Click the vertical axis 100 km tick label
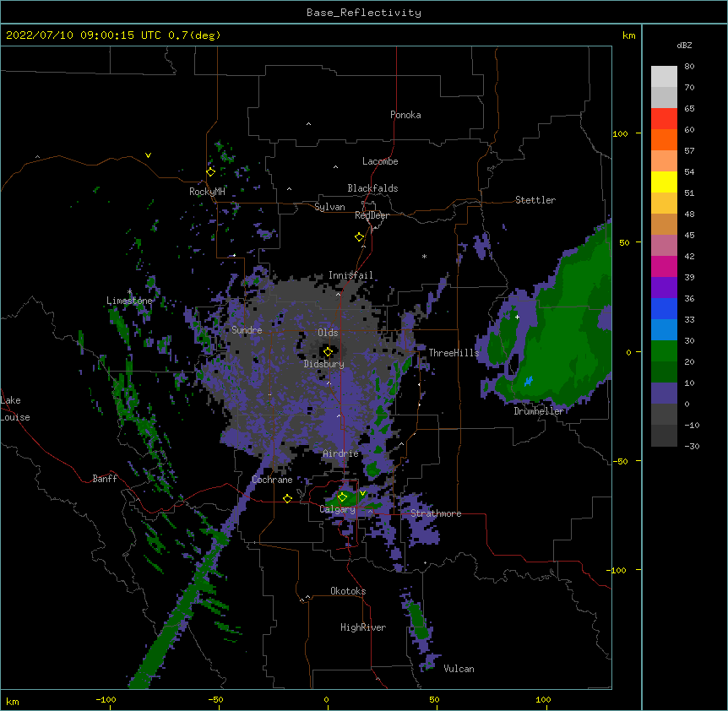Image resolution: width=728 pixels, height=711 pixels. (620, 133)
